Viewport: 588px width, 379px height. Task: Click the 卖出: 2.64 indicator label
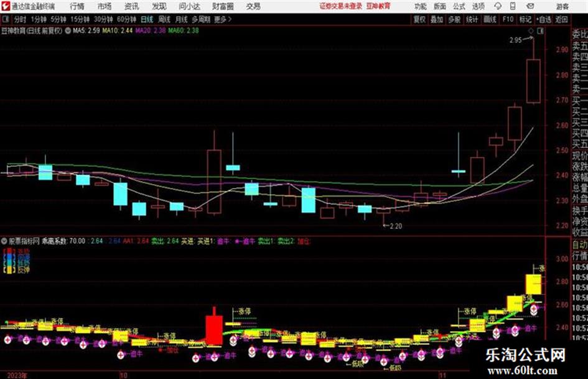165,241
